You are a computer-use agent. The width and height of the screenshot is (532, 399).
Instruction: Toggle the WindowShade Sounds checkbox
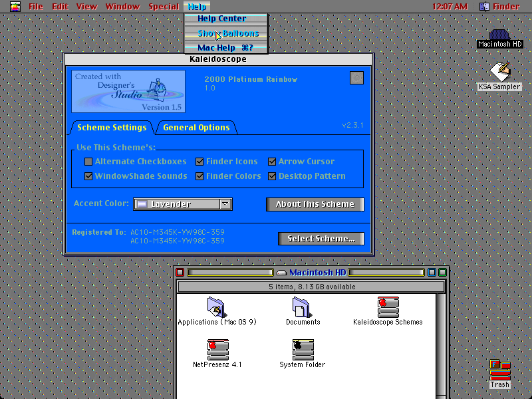(88, 176)
